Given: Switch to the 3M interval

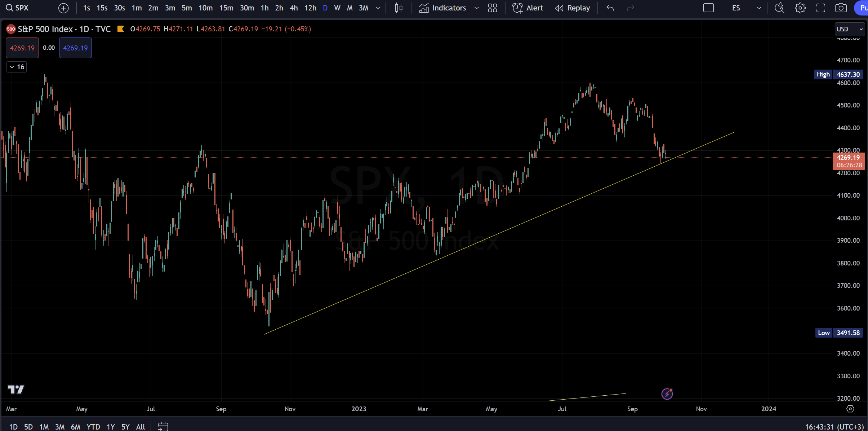Looking at the screenshot, I should click(364, 8).
